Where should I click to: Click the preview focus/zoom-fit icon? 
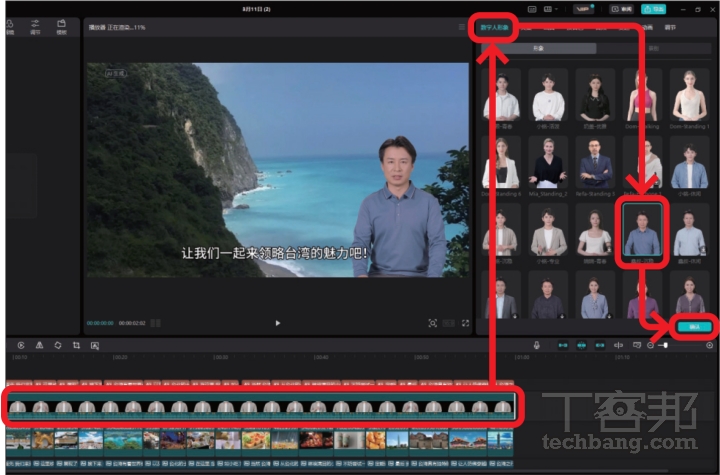pyautogui.click(x=432, y=323)
